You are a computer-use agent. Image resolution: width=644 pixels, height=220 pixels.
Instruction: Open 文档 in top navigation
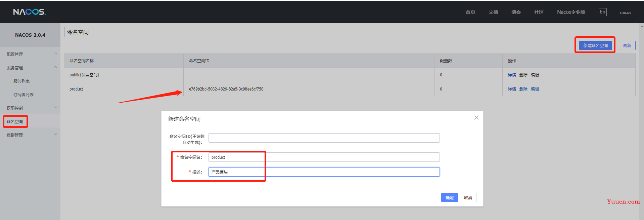493,12
